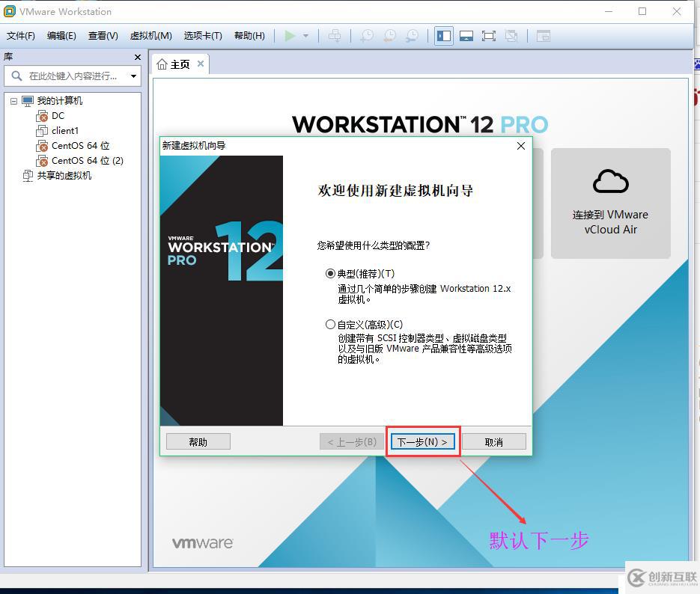Select CentOS 64 位 (2) virtual machine
Image resolution: width=700 pixels, height=594 pixels.
pyautogui.click(x=88, y=161)
